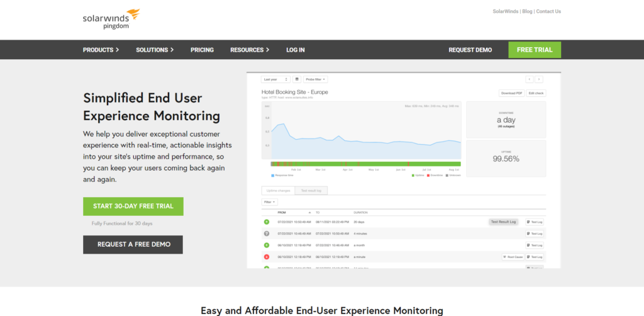
Task: Click the DURATION column header
Action: (360, 212)
